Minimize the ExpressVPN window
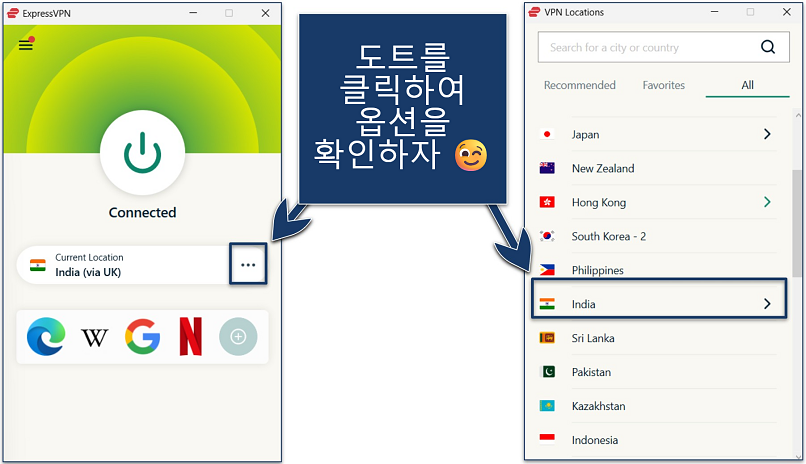 [x=193, y=13]
